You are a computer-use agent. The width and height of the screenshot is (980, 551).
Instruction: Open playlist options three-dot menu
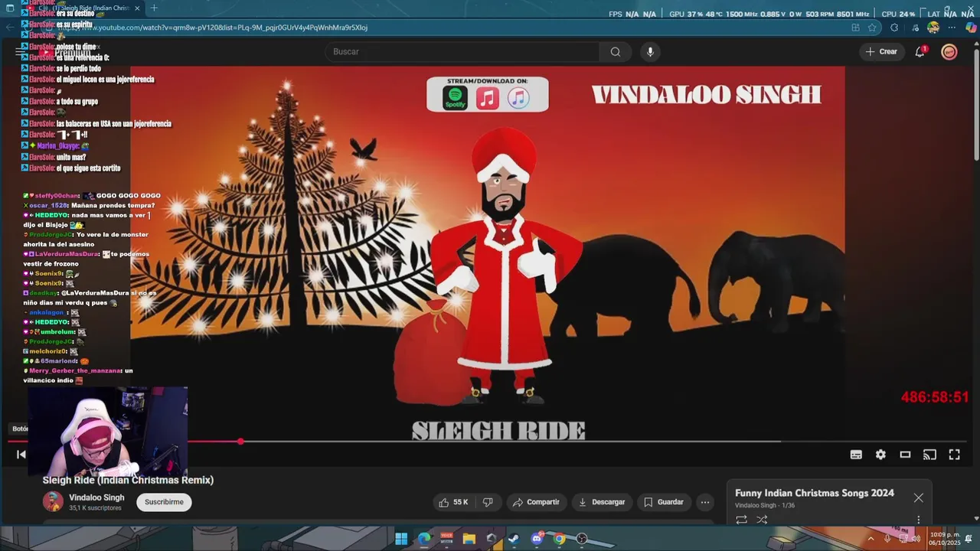(x=918, y=520)
